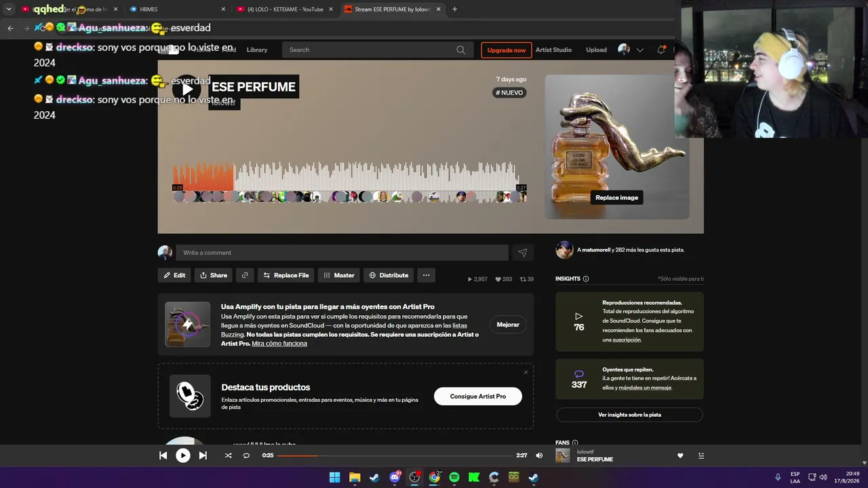The height and width of the screenshot is (488, 868).
Task: Open the three-dots more options menu
Action: pyautogui.click(x=426, y=275)
